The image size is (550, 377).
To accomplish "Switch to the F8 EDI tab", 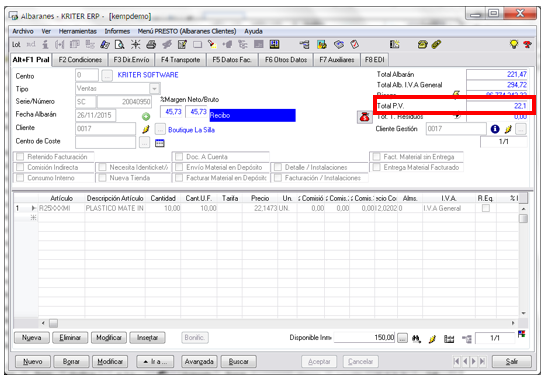I will click(x=375, y=60).
